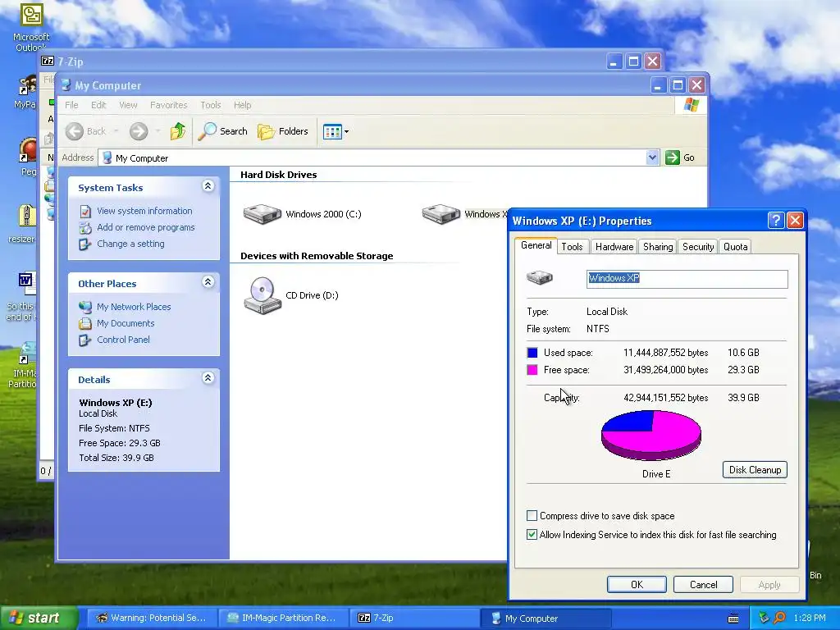Click the green tray icon beside the magnifier
The image size is (840, 630).
[764, 618]
